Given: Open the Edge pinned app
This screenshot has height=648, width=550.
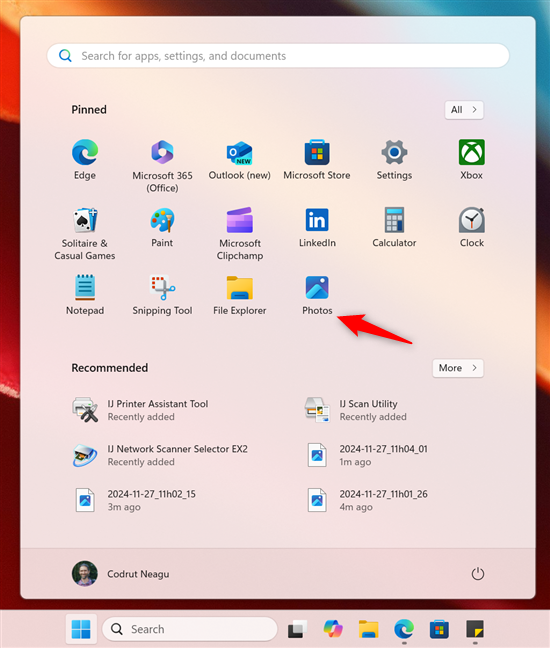Looking at the screenshot, I should (85, 160).
